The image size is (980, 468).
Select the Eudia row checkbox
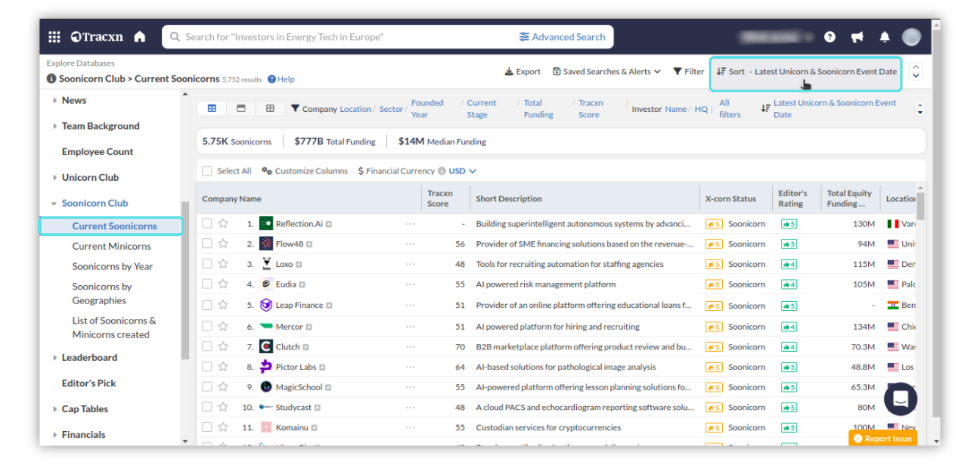tap(207, 284)
